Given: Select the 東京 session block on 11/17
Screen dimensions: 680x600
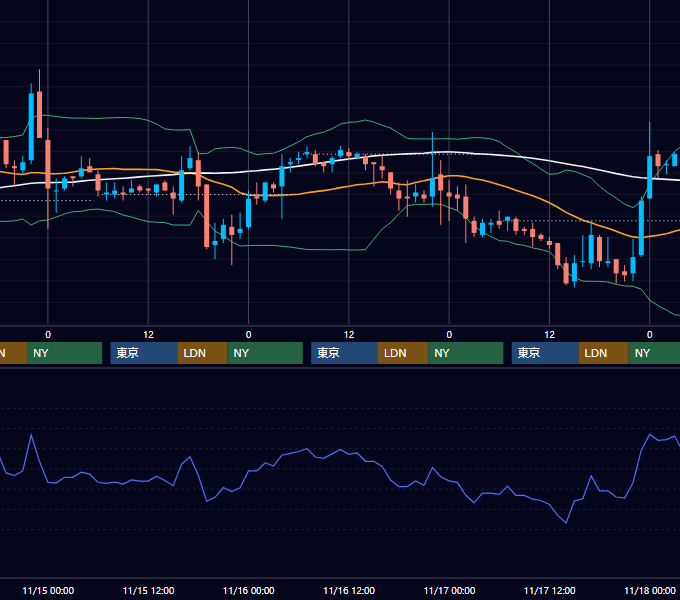Looking at the screenshot, I should pos(546,353).
